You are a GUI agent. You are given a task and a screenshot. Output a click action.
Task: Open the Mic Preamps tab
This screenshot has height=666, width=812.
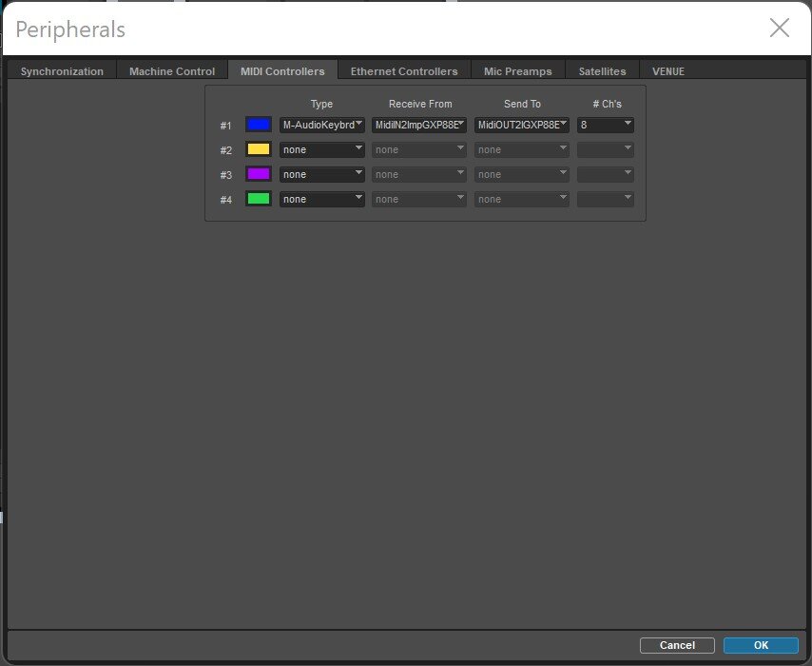[517, 70]
